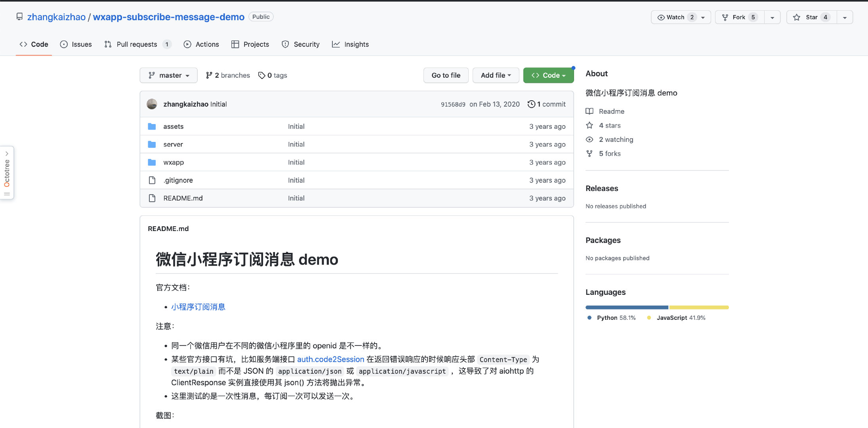The height and width of the screenshot is (428, 868).
Task: Click the server folder icon
Action: click(x=152, y=144)
